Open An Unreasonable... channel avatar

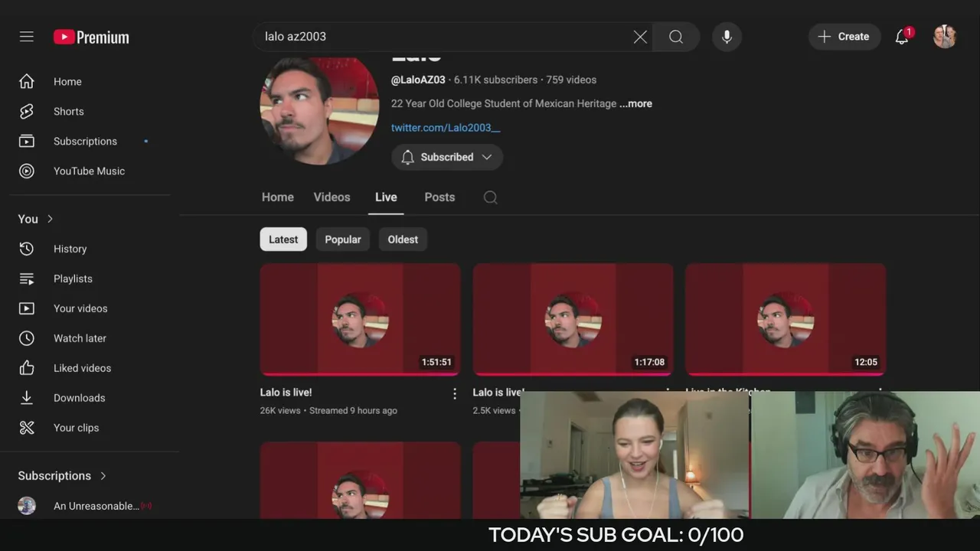click(x=27, y=506)
